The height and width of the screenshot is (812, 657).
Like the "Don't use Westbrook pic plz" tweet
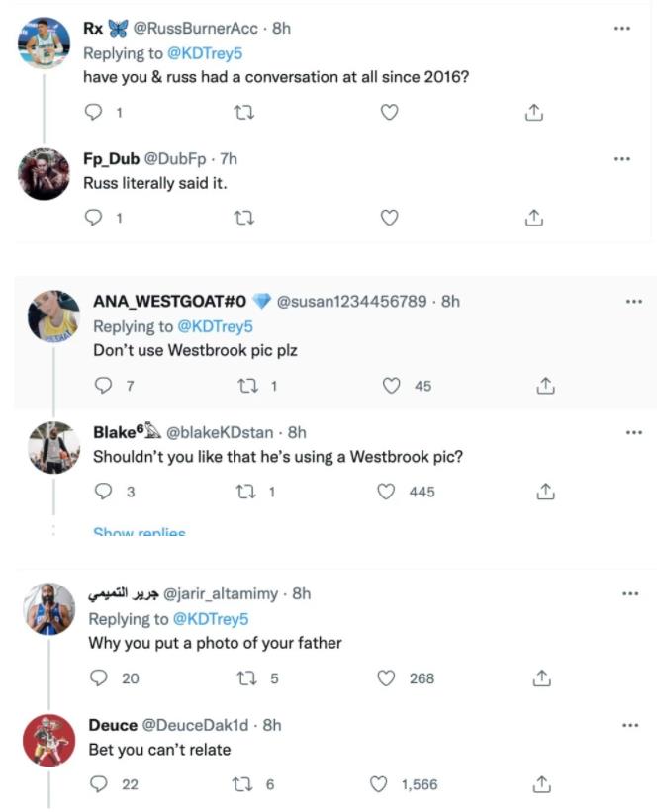tap(390, 386)
